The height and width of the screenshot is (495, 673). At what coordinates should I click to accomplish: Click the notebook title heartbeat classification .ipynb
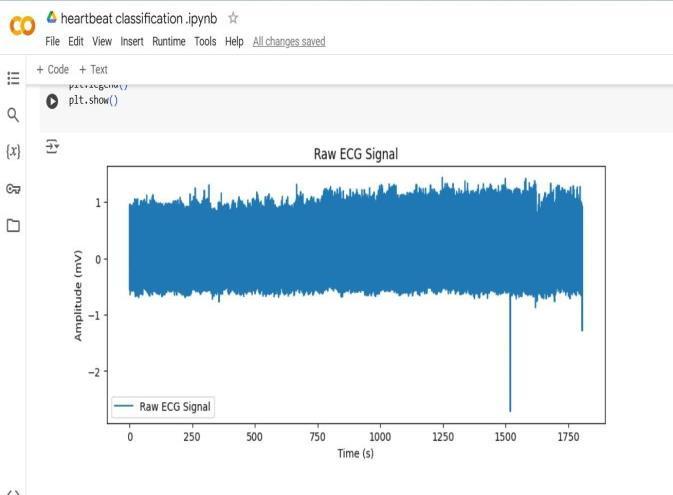point(139,18)
